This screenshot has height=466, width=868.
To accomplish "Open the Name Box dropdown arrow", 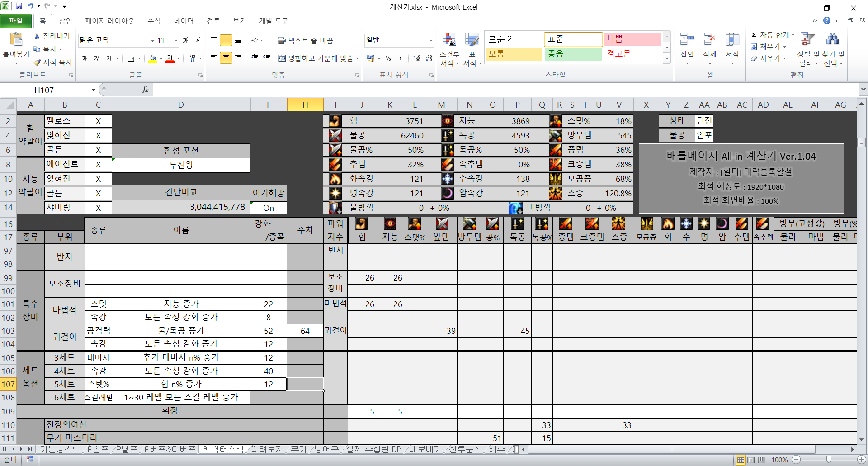I will [93, 90].
